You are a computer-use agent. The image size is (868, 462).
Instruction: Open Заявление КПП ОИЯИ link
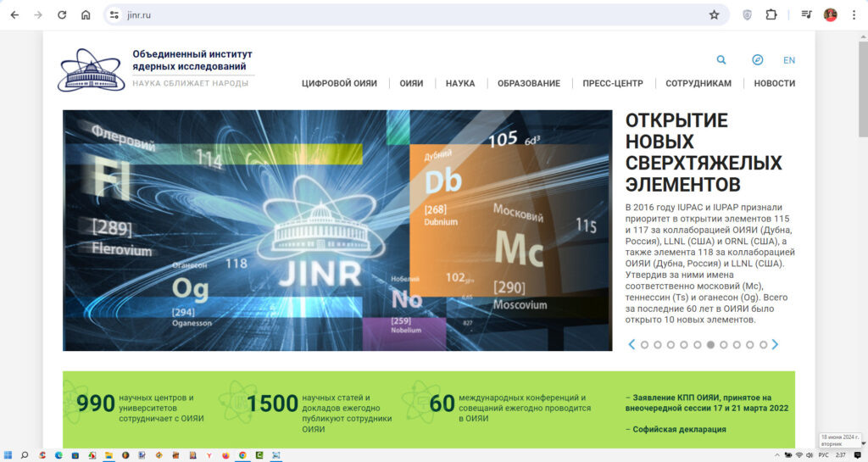(707, 403)
